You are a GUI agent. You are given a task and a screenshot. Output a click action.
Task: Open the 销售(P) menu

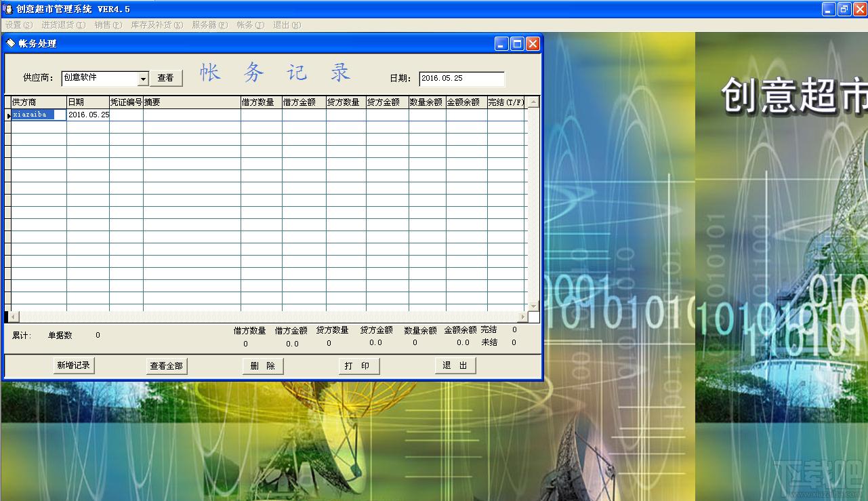tap(108, 25)
